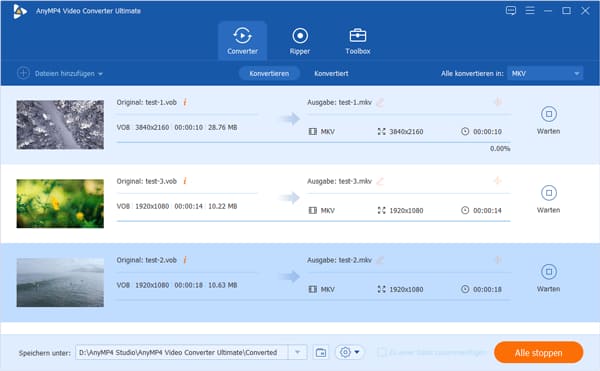The width and height of the screenshot is (600, 371).
Task: Open the Konvertiert tab
Action: point(331,73)
